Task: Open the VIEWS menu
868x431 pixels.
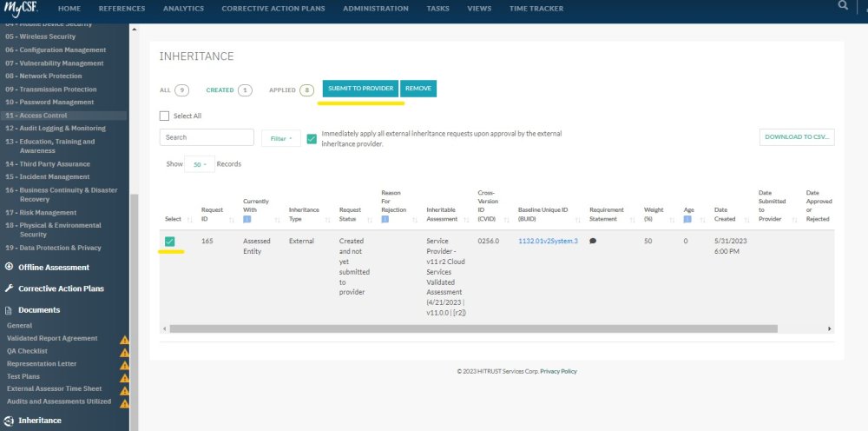Action: click(479, 9)
